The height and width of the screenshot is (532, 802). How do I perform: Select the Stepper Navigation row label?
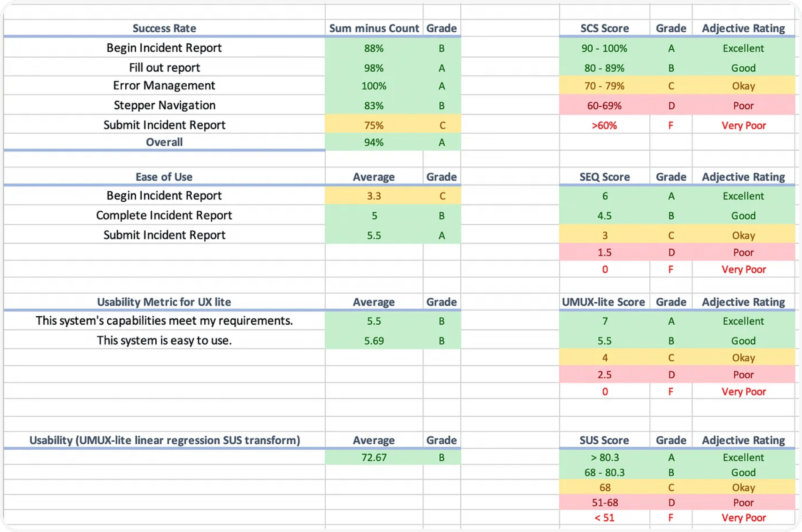tap(164, 105)
